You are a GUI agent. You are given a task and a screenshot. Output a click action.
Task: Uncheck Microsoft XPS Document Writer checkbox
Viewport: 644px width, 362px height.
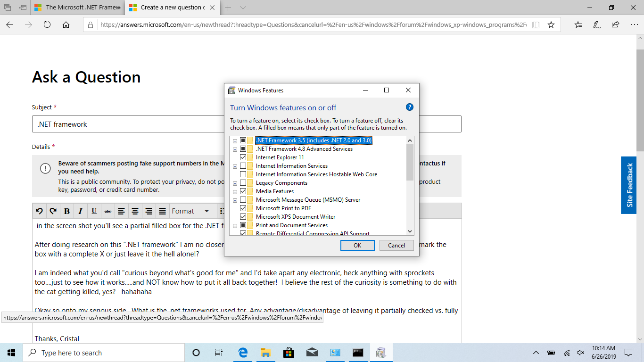point(243,217)
